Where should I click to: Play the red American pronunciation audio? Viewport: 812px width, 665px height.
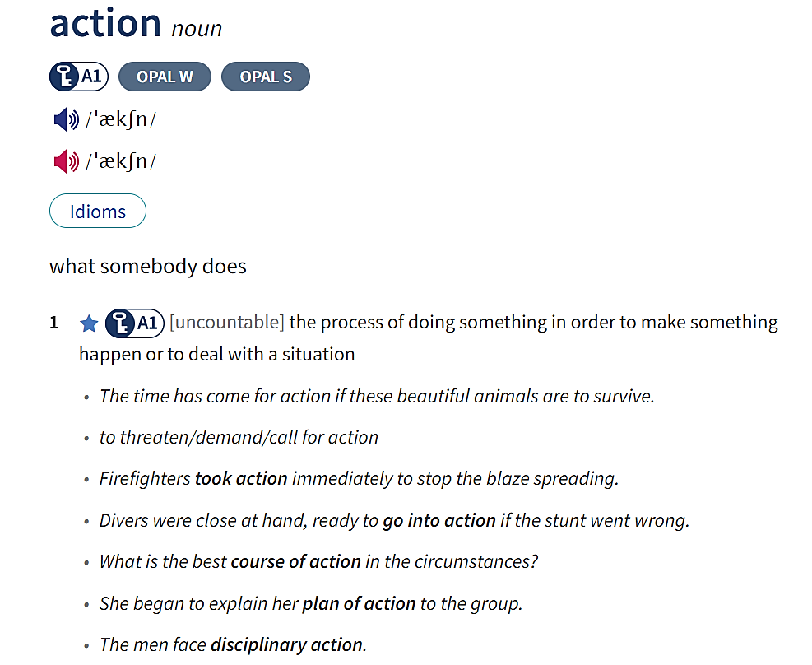click(x=66, y=161)
